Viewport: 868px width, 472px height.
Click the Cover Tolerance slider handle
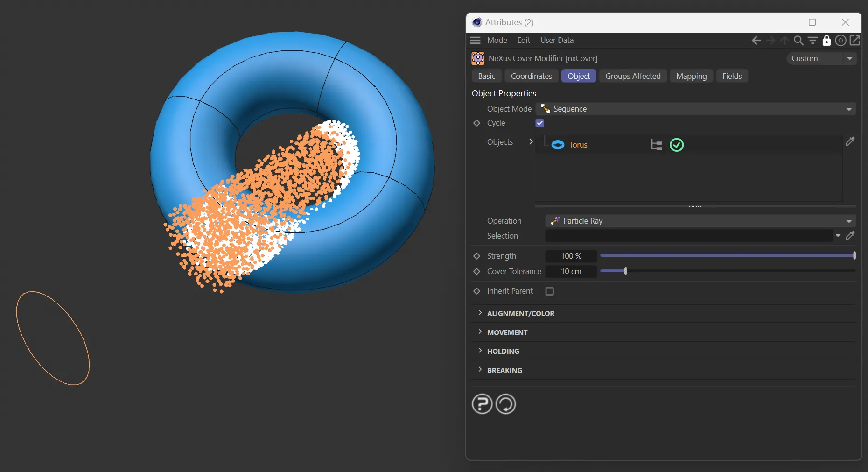pos(626,271)
